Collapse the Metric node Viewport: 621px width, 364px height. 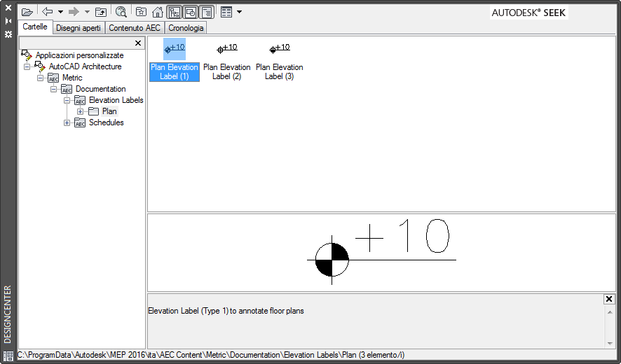point(40,78)
